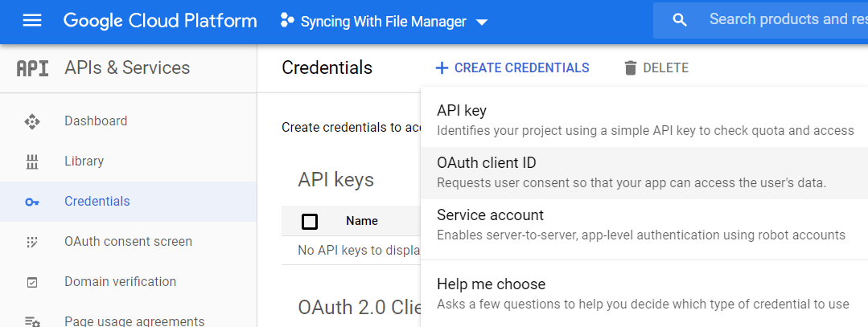The image size is (868, 327).
Task: Open the Create Credentials dropdown
Action: [512, 68]
